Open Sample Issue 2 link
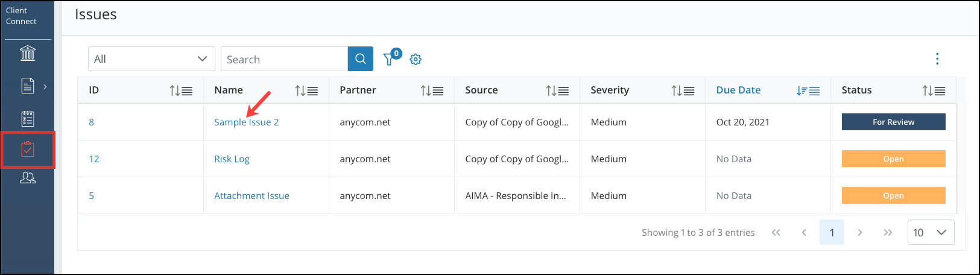This screenshot has width=980, height=275. coord(246,122)
